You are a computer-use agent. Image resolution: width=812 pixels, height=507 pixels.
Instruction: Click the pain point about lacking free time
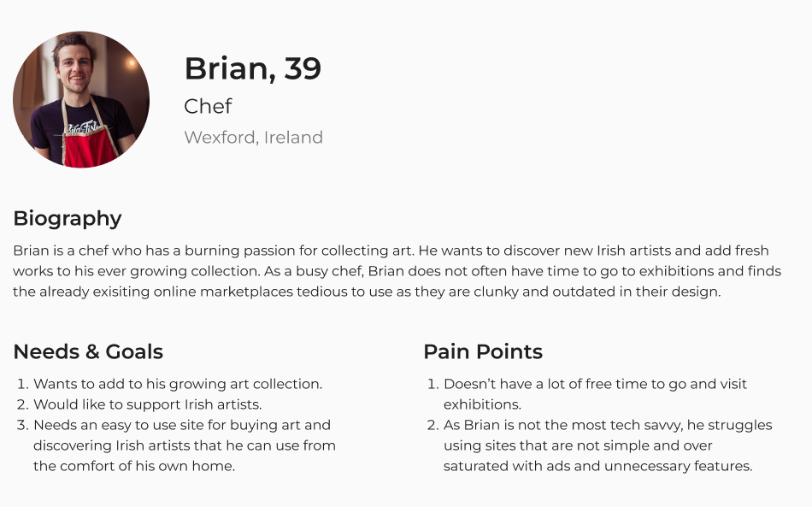point(595,385)
